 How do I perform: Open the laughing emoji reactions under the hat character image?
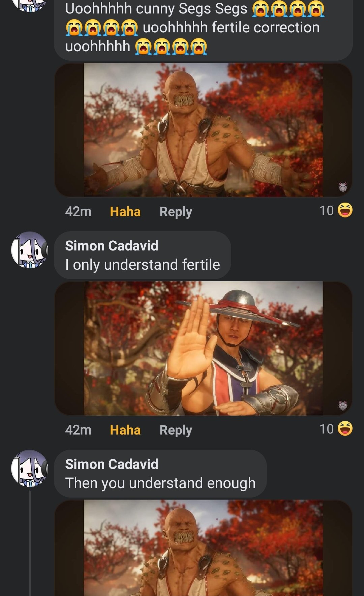pos(336,429)
